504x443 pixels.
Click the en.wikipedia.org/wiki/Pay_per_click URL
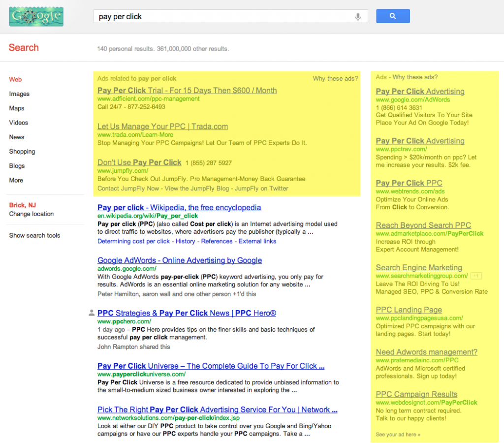[148, 216]
